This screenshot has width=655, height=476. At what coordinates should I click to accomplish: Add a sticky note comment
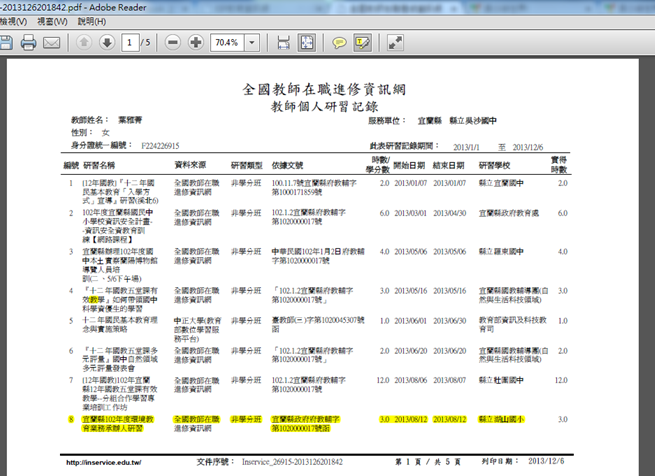click(x=339, y=43)
